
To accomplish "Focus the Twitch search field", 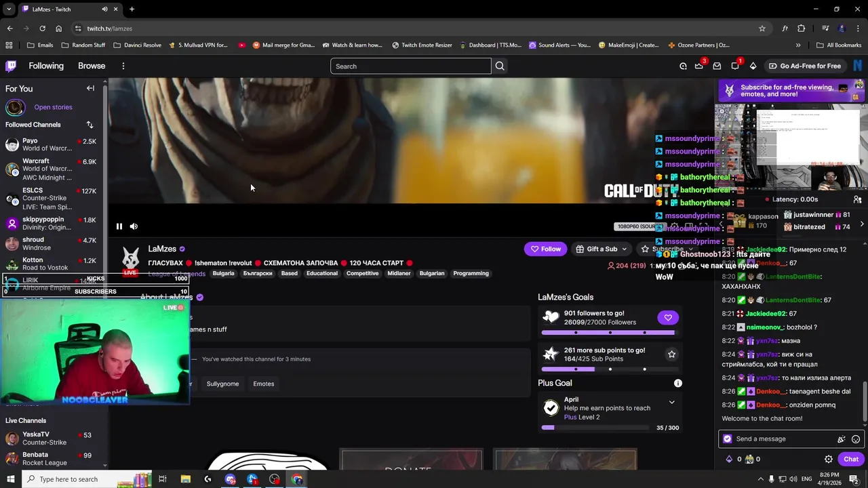I will point(411,66).
